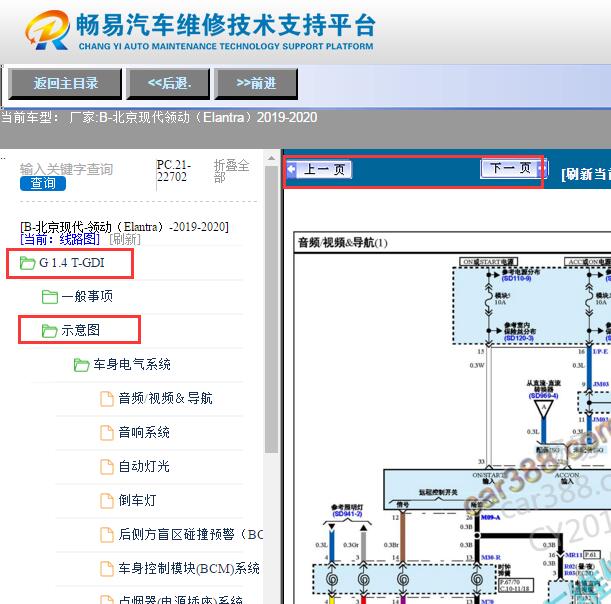
Task: Open 自动灯光 wiring diagram entry
Action: click(144, 466)
